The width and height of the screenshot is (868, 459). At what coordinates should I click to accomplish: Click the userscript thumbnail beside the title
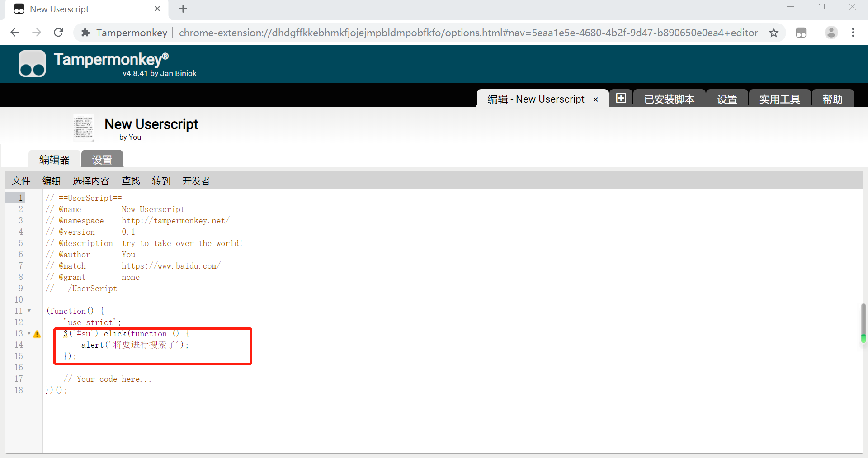point(83,128)
